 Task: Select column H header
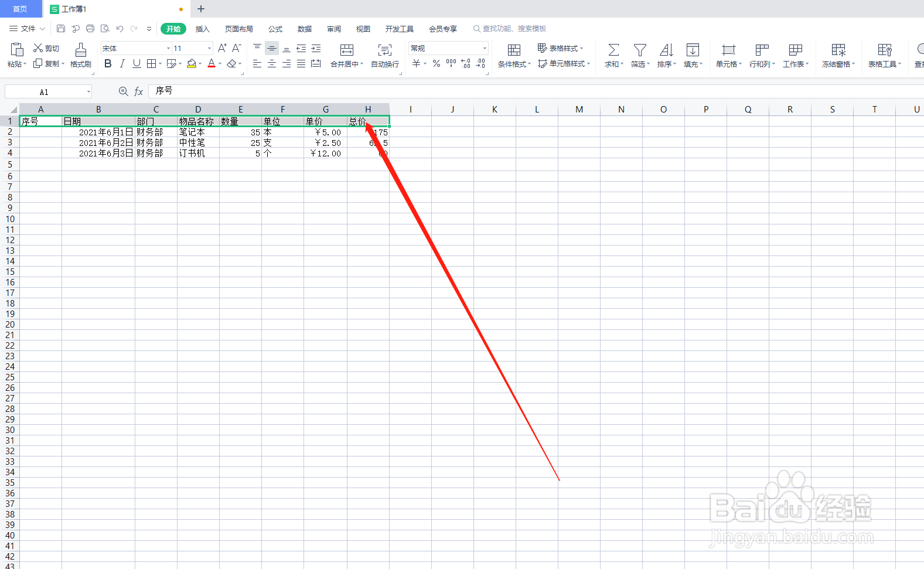pyautogui.click(x=368, y=110)
